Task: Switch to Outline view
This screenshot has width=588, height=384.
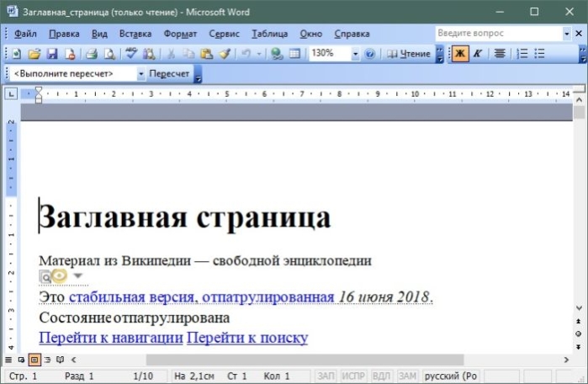Action: coord(47,360)
